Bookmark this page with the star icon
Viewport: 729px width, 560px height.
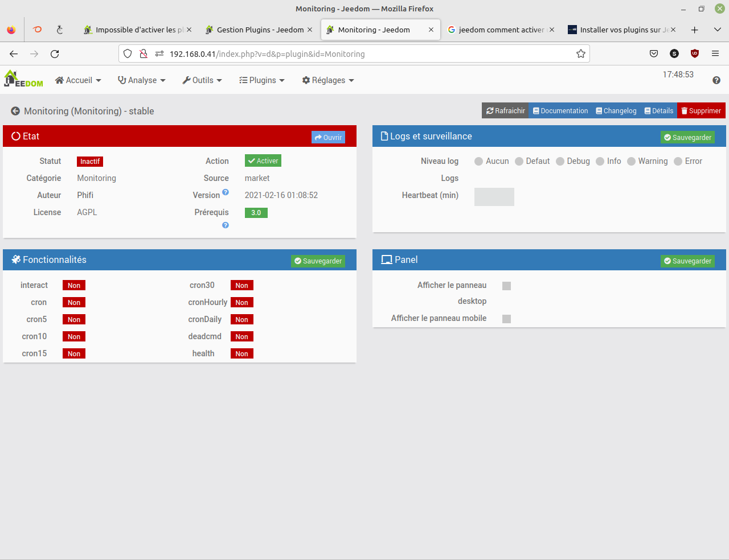click(581, 53)
